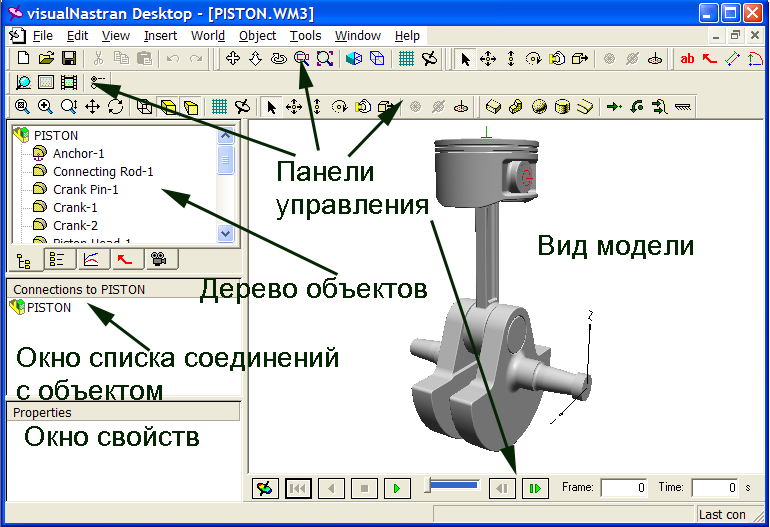This screenshot has width=770, height=527.
Task: Switch to the object tree tab
Action: 24,260
